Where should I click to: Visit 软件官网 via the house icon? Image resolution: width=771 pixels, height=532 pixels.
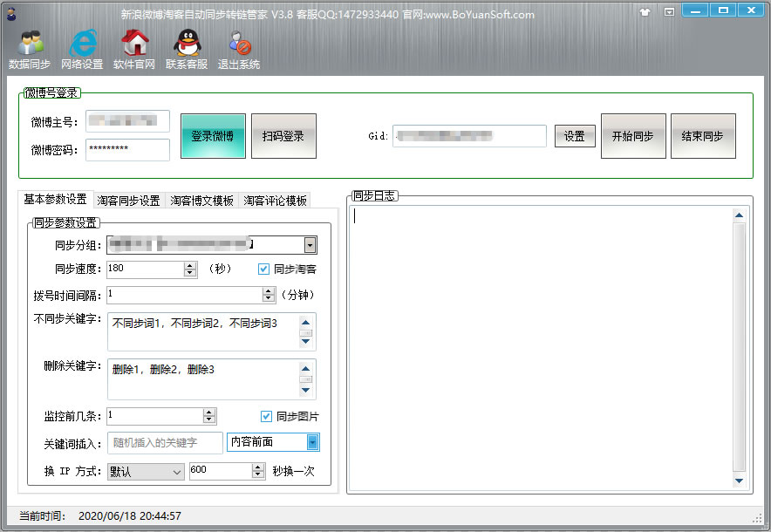[x=134, y=50]
